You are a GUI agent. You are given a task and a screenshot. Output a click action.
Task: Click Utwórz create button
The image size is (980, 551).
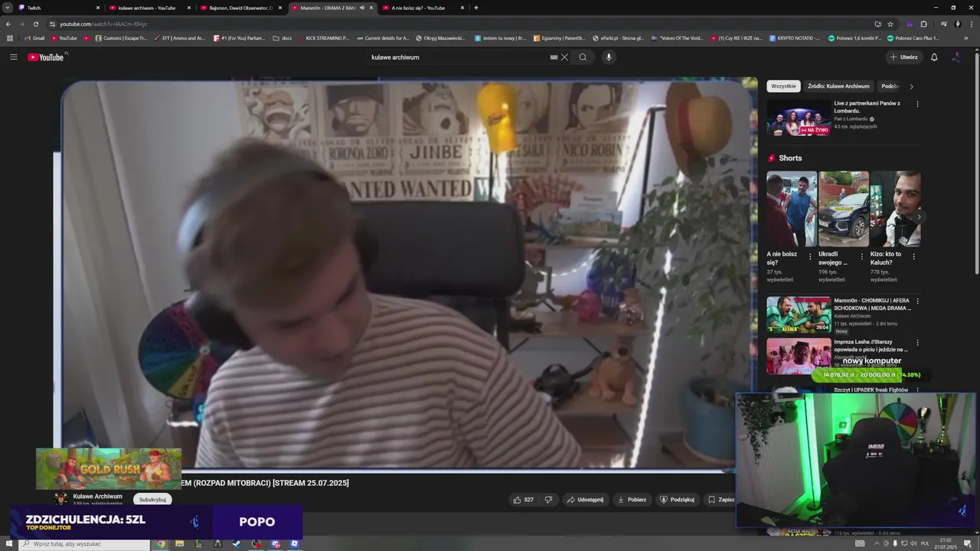(903, 57)
